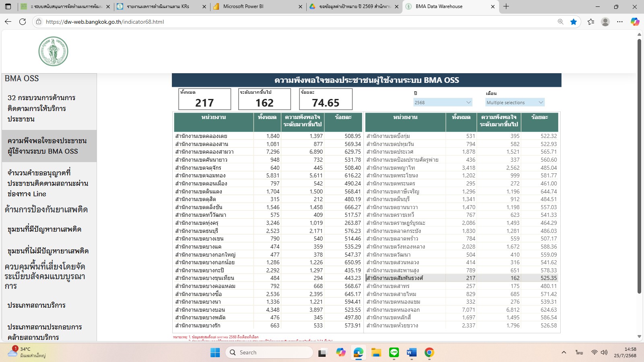Viewport: 644px width, 362px height.
Task: Open Task View on the taskbar
Action: pos(322,353)
